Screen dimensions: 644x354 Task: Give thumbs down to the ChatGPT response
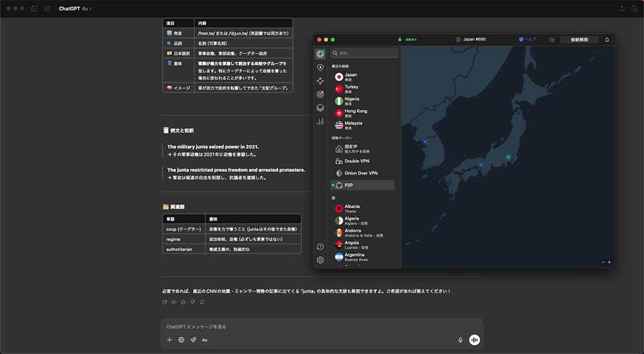193,302
